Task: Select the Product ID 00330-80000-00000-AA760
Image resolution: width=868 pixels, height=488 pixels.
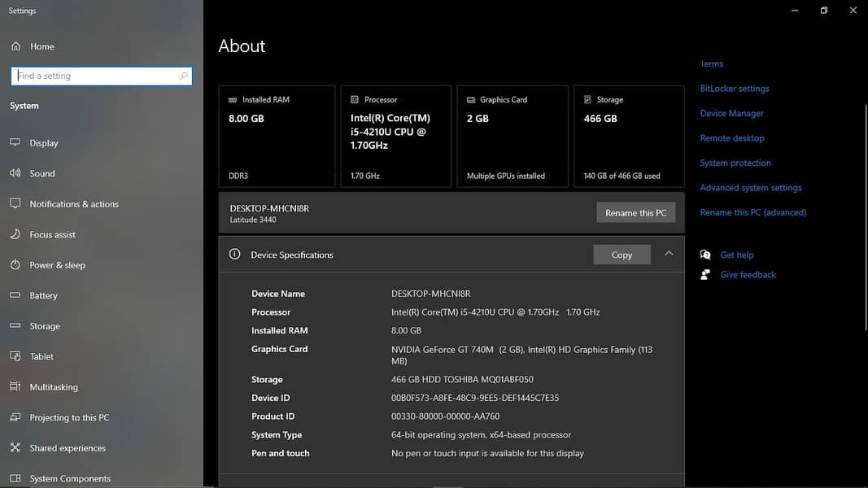Action: click(x=445, y=416)
